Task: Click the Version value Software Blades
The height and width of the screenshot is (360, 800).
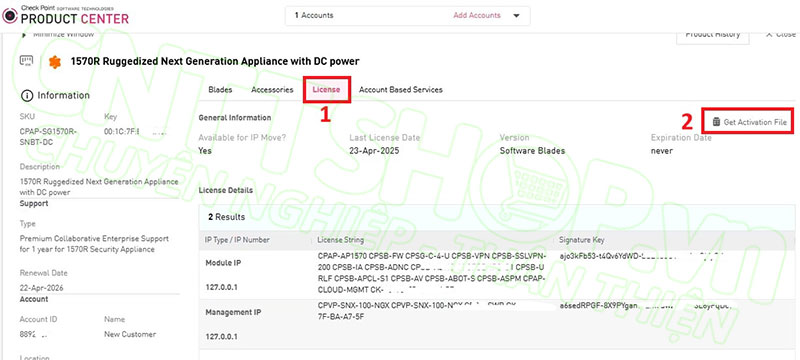Action: (x=532, y=151)
